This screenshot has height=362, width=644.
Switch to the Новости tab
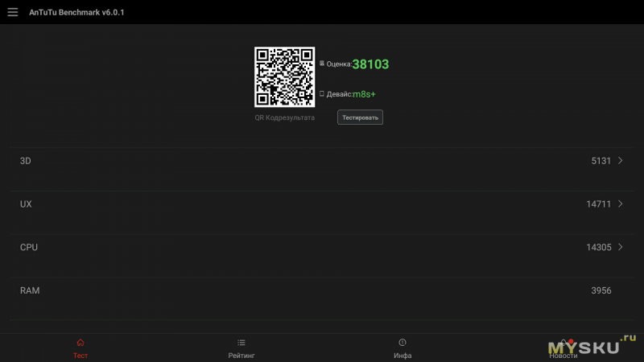click(563, 348)
